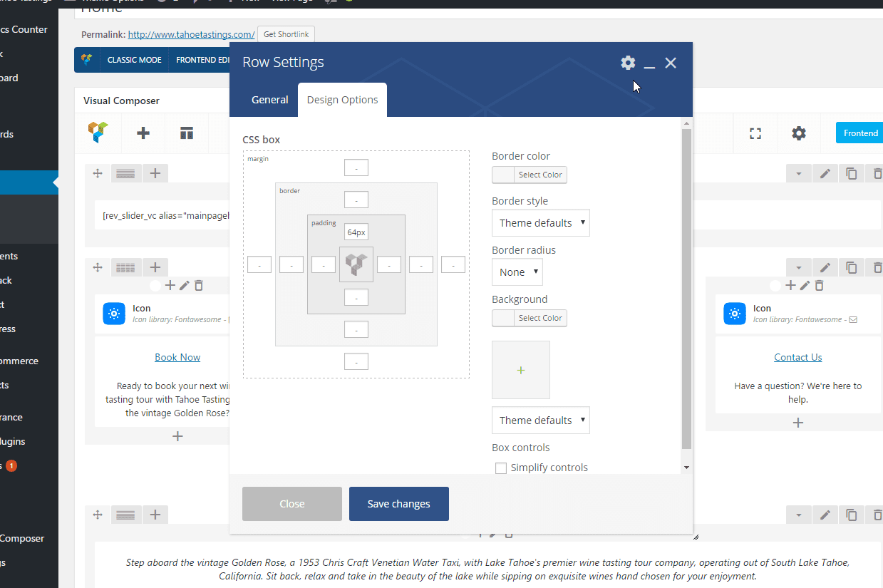Click border-top field in CSS box
The height and width of the screenshot is (588, 883).
pyautogui.click(x=356, y=200)
